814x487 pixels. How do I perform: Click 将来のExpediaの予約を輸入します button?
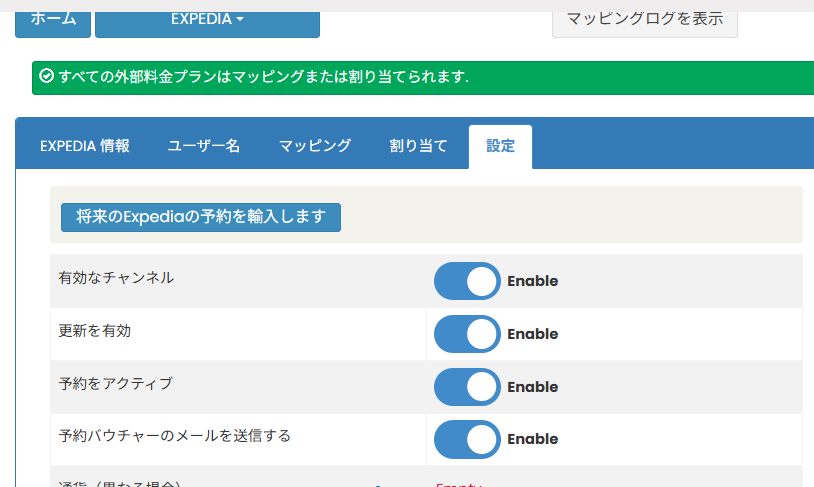201,217
